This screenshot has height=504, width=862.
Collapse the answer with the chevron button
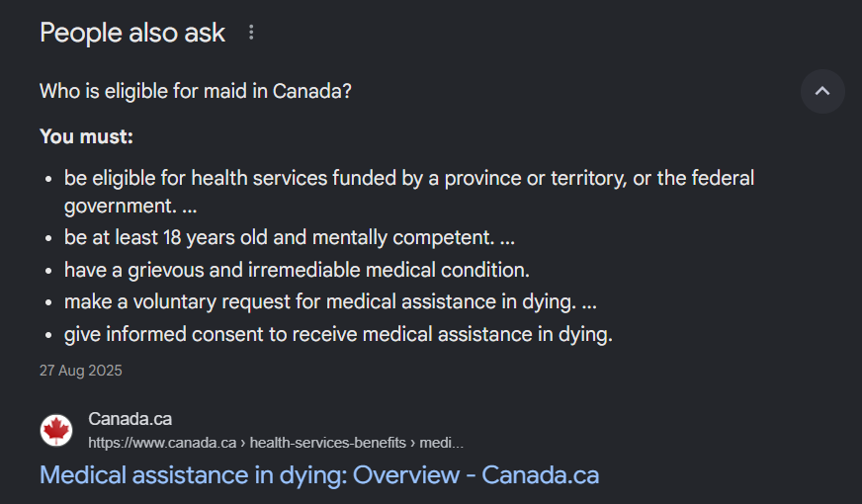pyautogui.click(x=822, y=92)
